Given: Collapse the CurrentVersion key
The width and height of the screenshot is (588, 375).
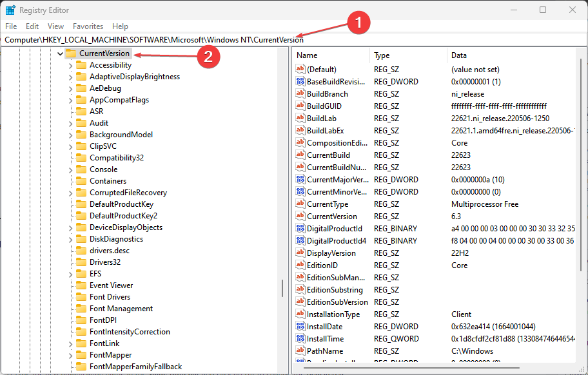Looking at the screenshot, I should 60,54.
